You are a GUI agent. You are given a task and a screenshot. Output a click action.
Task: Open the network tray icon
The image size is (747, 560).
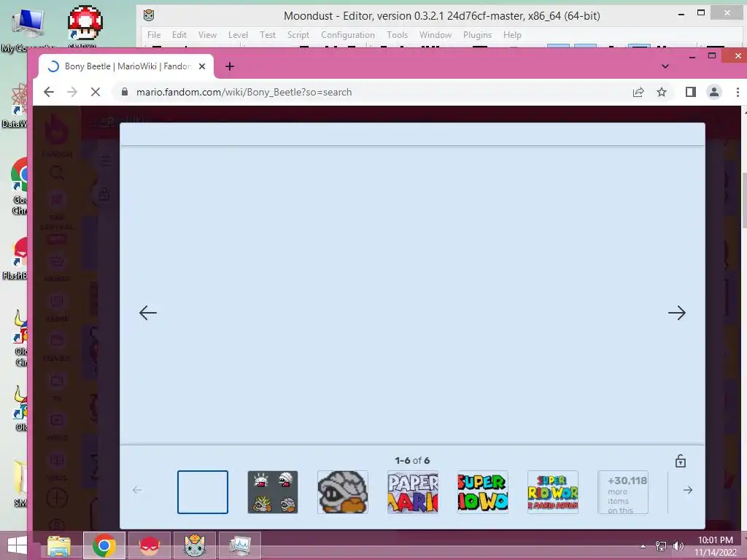point(661,545)
